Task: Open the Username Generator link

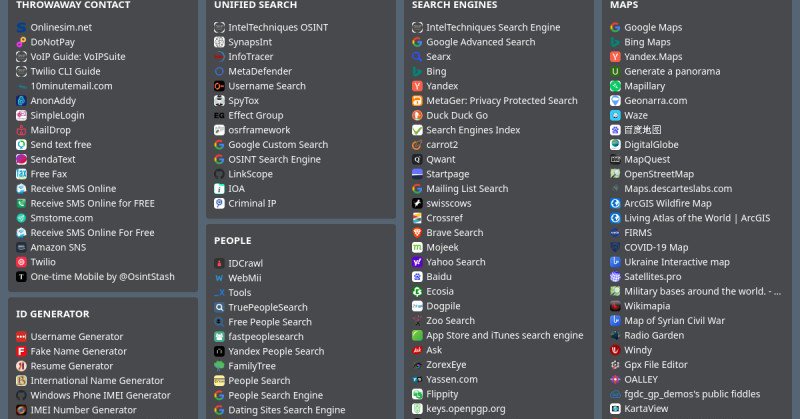Action: pos(77,337)
